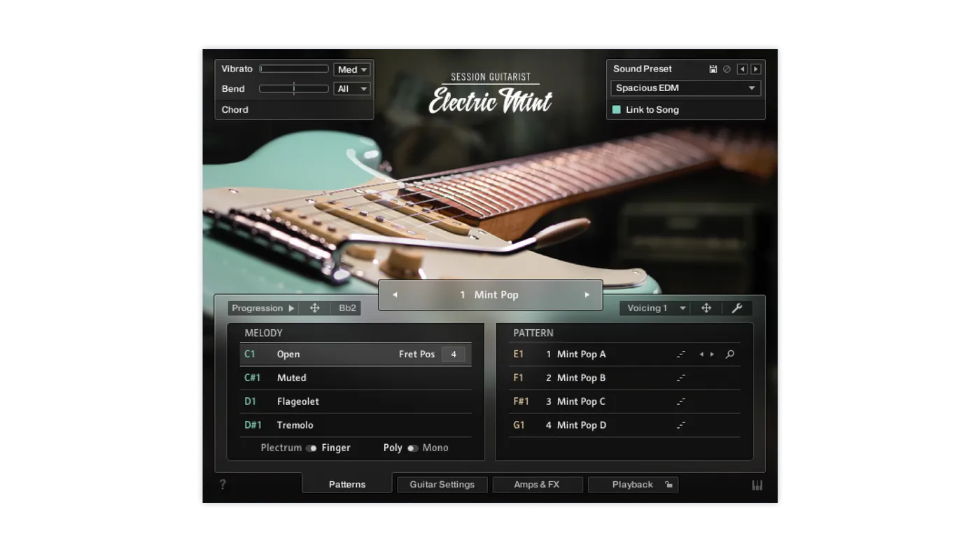Open the Spacious EDM preset dropdown

(685, 88)
